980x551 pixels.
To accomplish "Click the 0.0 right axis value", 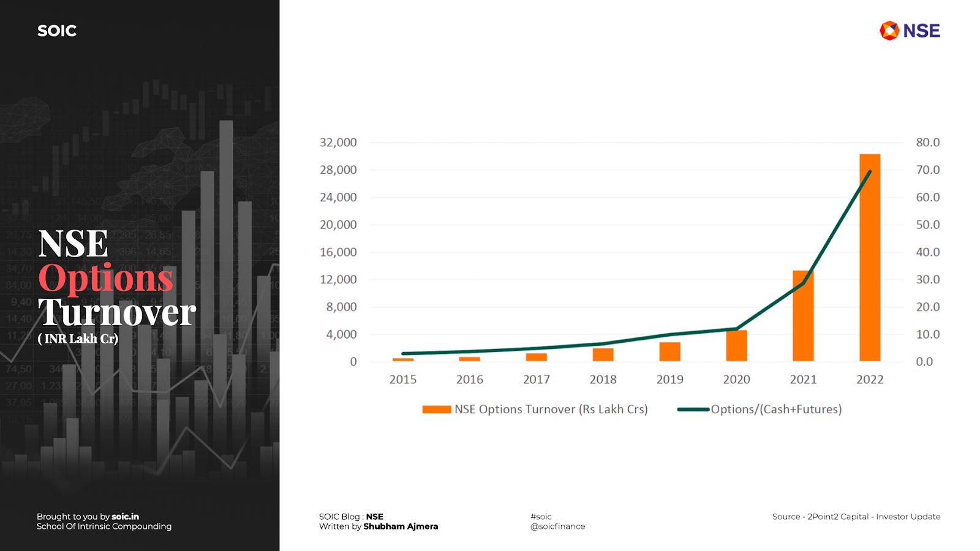I will pos(924,362).
